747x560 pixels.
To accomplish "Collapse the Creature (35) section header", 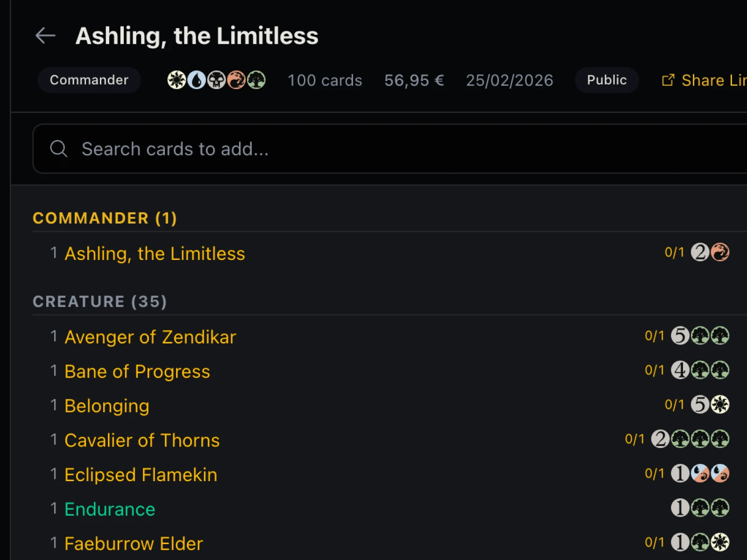I will (x=99, y=301).
